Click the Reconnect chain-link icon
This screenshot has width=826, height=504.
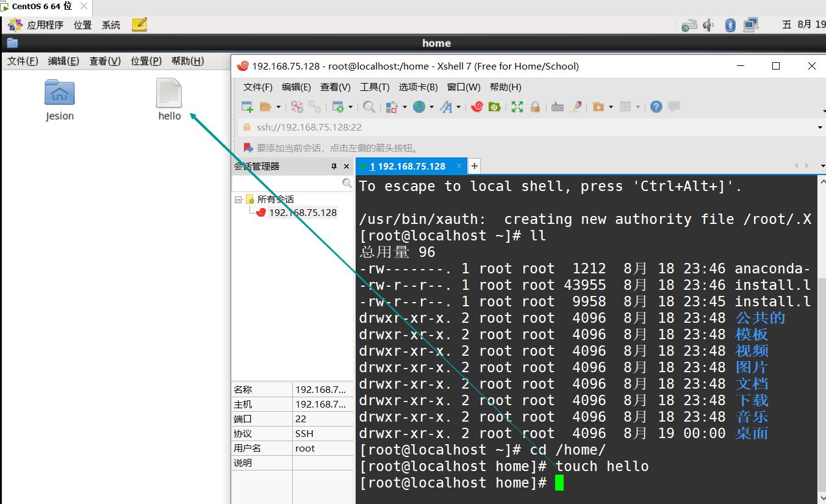(x=315, y=107)
